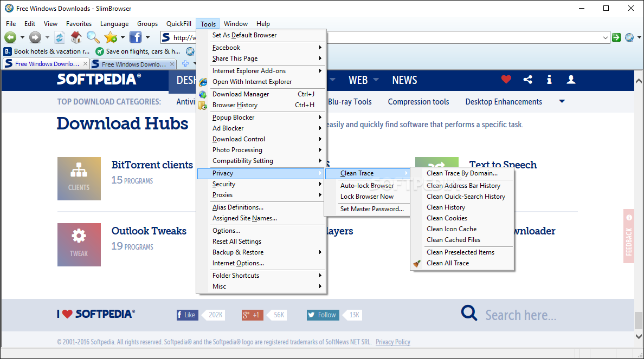The height and width of the screenshot is (359, 644).
Task: Click the green Go arrow button
Action: pos(616,37)
